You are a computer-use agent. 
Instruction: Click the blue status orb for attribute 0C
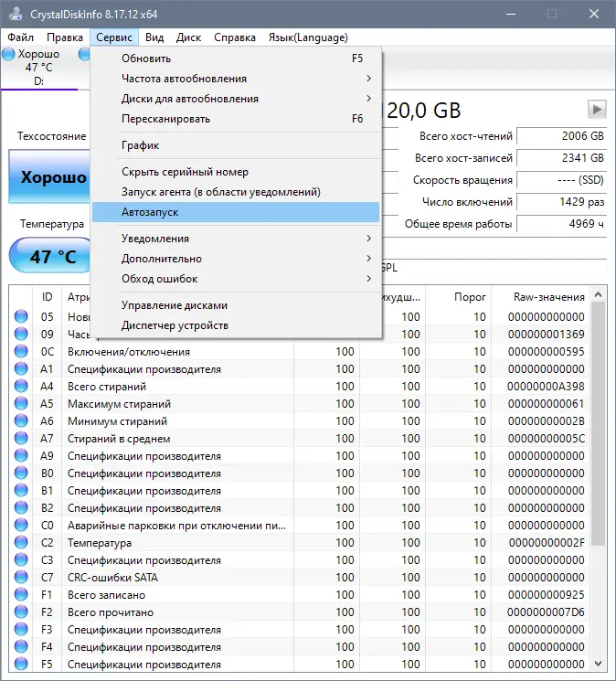click(x=21, y=351)
